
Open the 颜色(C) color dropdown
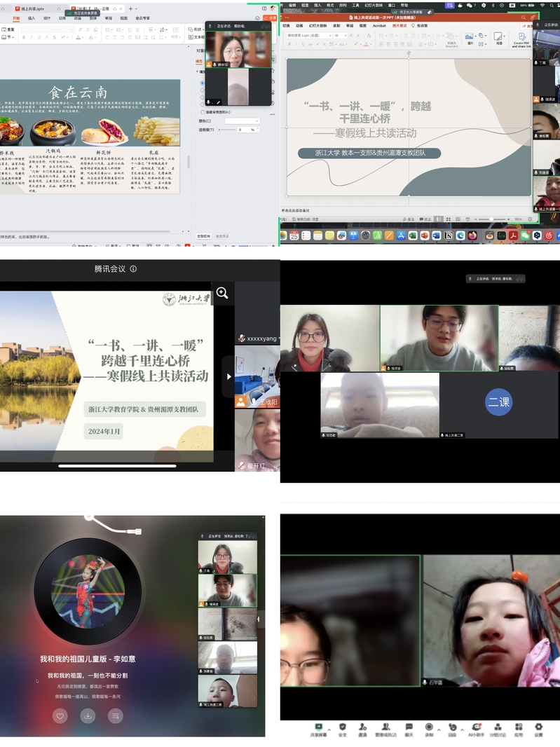point(241,121)
